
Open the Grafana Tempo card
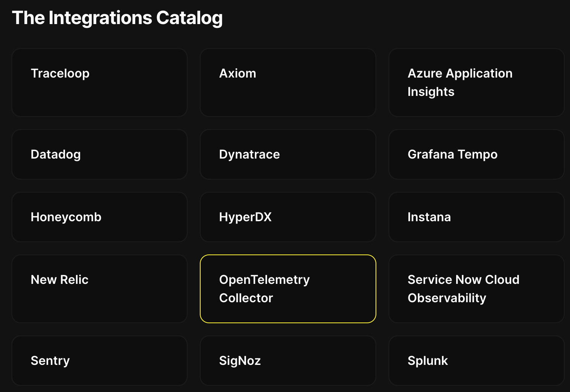476,154
